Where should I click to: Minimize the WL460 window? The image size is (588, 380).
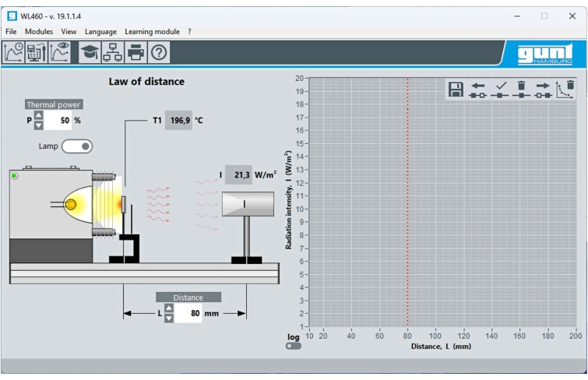click(x=517, y=16)
